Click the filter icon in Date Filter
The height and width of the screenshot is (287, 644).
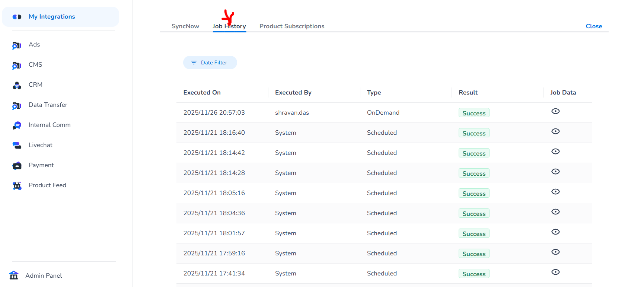click(x=194, y=63)
